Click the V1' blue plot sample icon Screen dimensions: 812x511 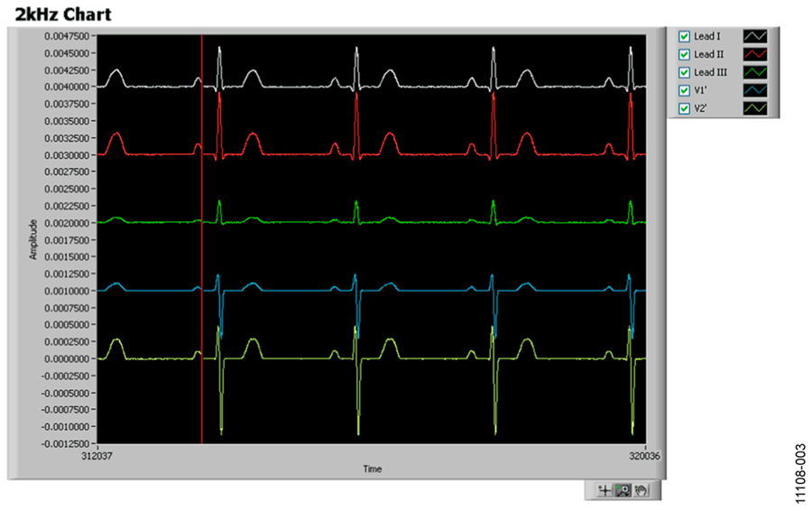point(753,90)
